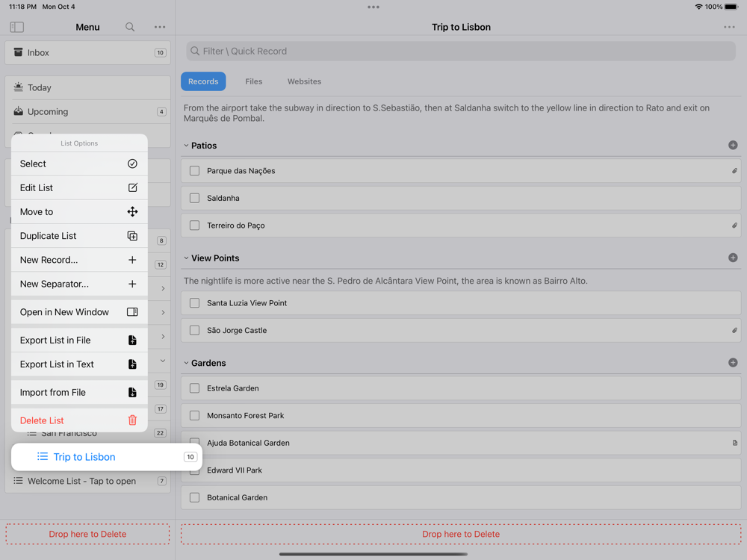Screen dimensions: 747x560
Task: Check the Estrela Garden checkbox
Action: [x=194, y=388]
